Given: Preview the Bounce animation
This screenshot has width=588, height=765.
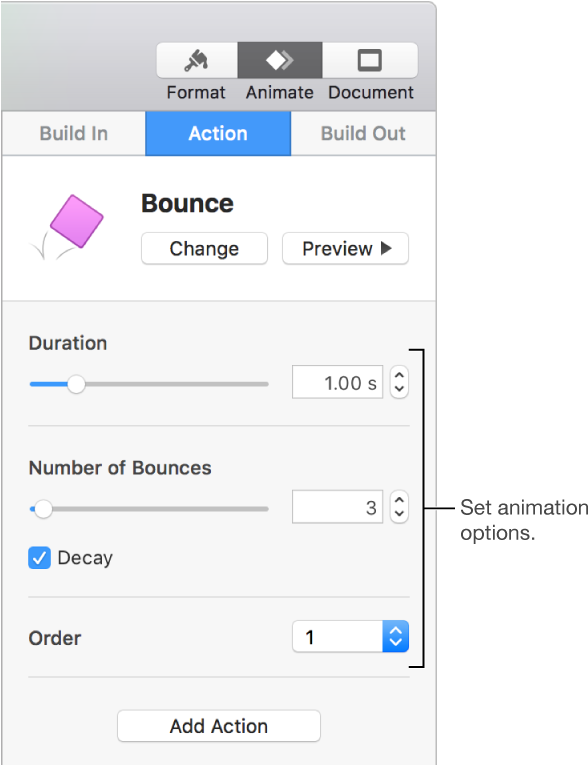Looking at the screenshot, I should tap(345, 249).
